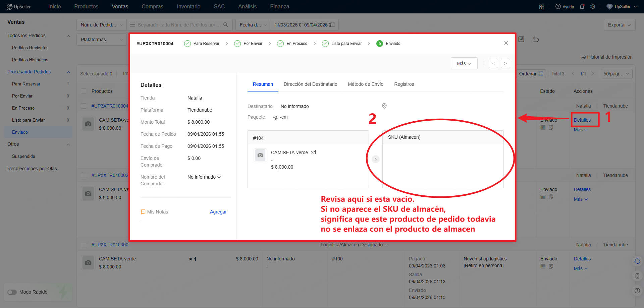The height and width of the screenshot is (308, 644).
Task: Click Agregar to add a note
Action: point(218,212)
